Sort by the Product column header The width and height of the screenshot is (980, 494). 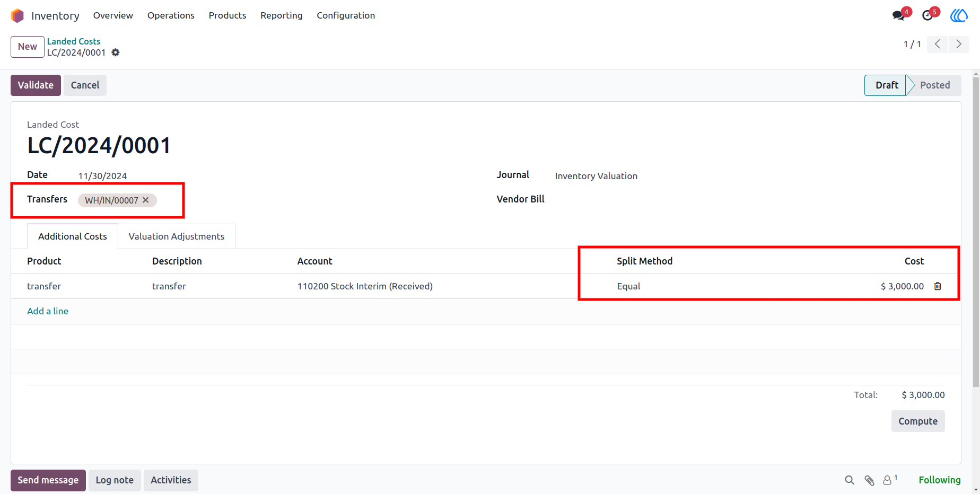[44, 261]
